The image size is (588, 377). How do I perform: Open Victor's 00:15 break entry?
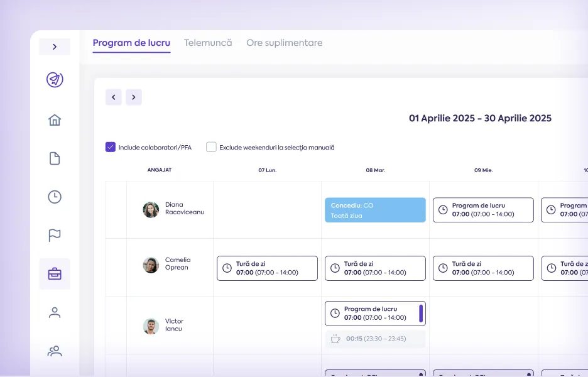point(375,339)
